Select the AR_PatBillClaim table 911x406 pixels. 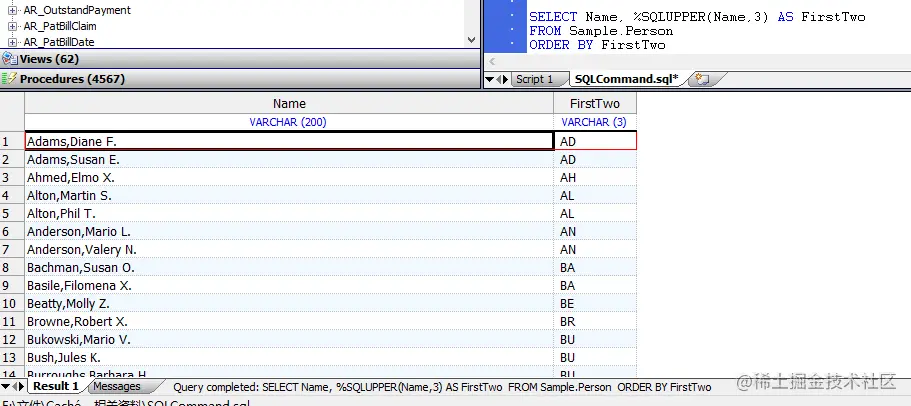coord(60,27)
